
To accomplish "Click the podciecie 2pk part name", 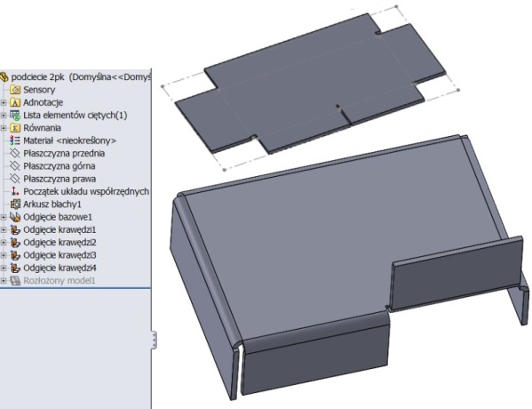I will point(37,77).
